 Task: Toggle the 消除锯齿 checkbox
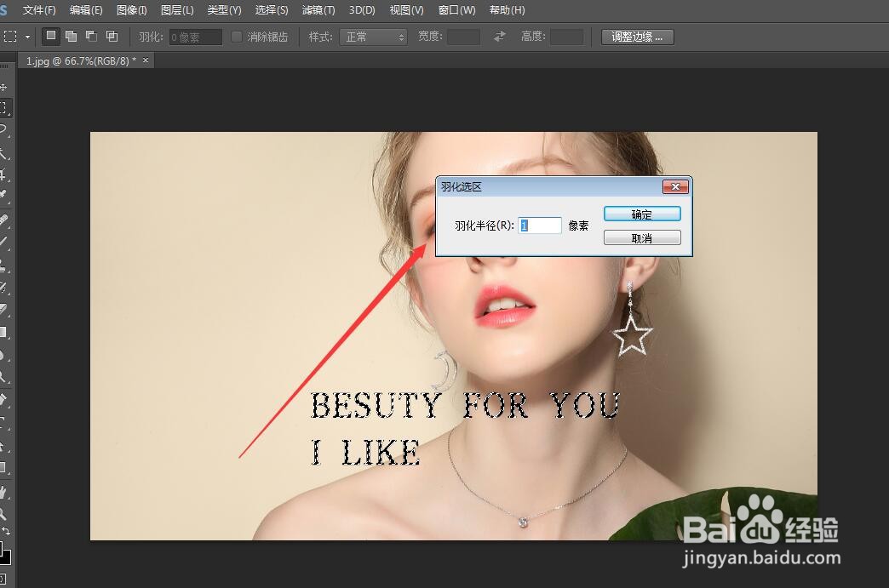coord(237,37)
